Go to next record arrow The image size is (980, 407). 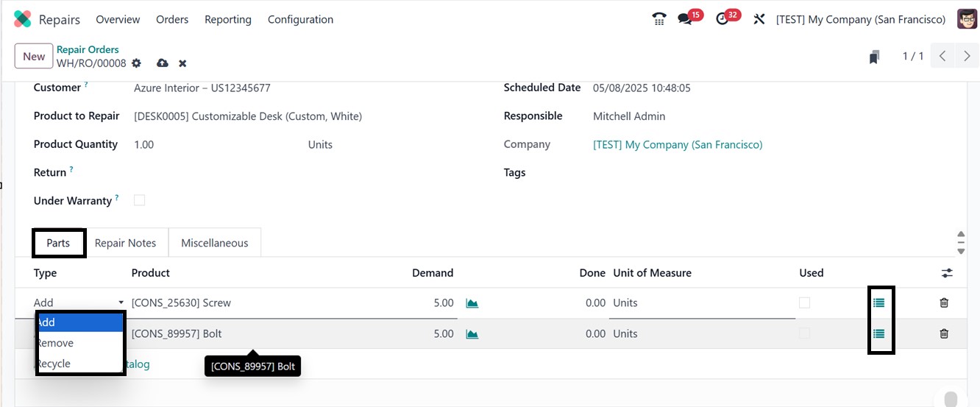967,57
